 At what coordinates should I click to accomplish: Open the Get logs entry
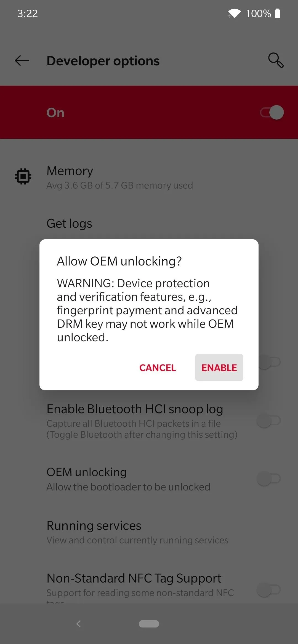(149, 223)
